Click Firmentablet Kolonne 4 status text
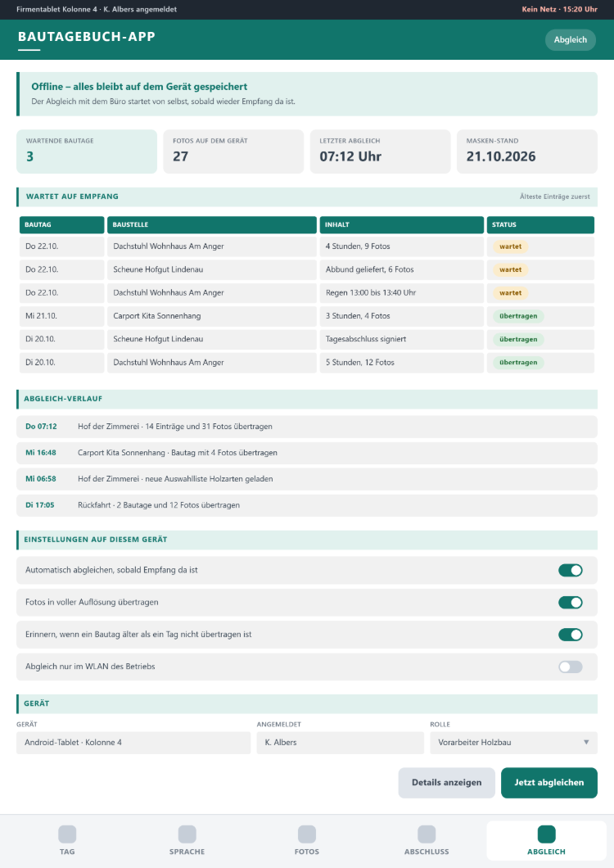 (x=97, y=9)
